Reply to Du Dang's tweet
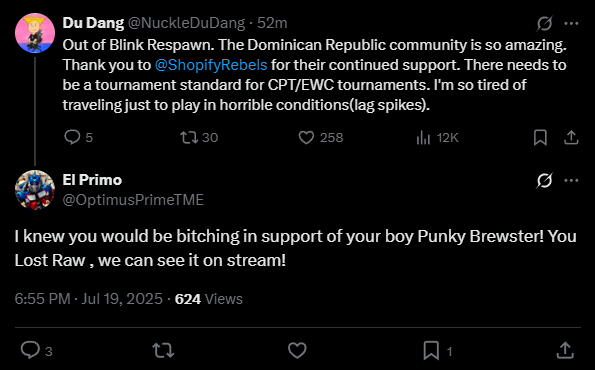The image size is (595, 370). [78, 137]
